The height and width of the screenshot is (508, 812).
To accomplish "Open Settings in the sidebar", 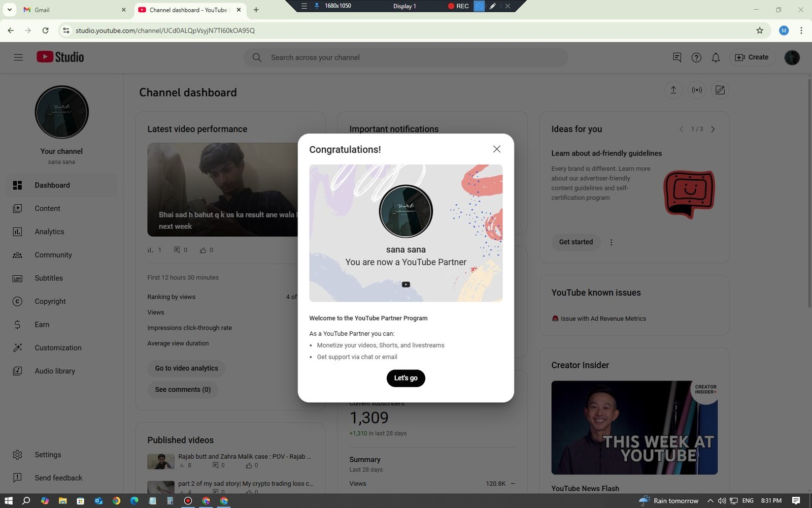I will point(62,455).
